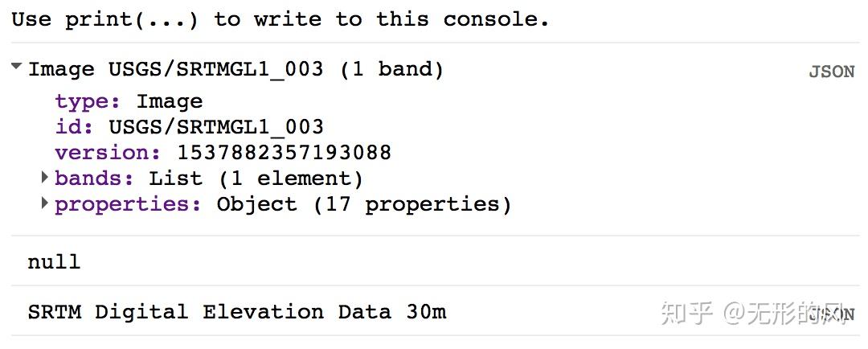Select the null output row
The image size is (868, 349).
[54, 261]
